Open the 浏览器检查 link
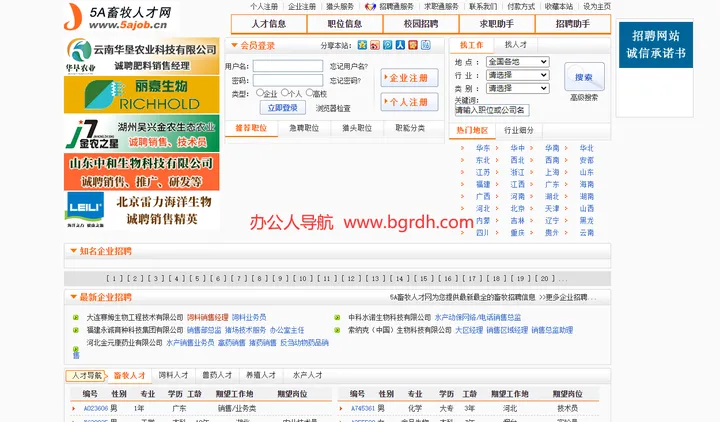Viewport: 720px width, 422px height. 333,108
